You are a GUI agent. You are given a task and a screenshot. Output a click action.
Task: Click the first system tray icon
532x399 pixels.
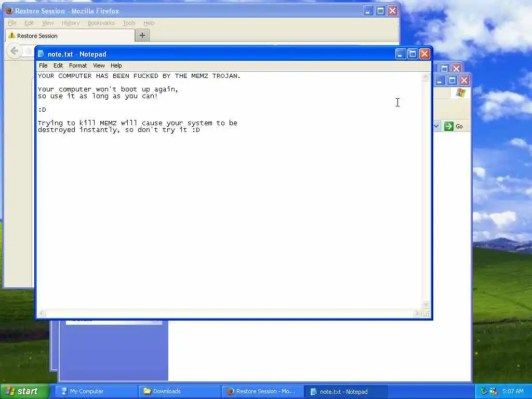click(x=484, y=391)
